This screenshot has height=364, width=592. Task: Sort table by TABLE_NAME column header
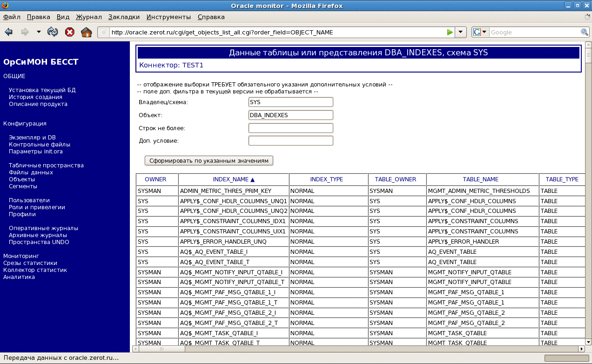(x=480, y=179)
